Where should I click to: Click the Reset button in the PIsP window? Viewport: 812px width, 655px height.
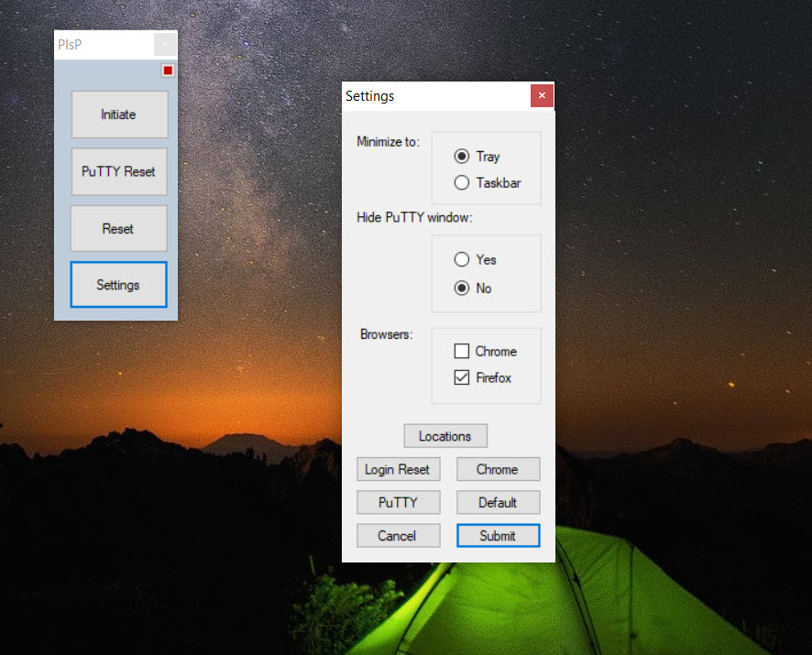(118, 228)
